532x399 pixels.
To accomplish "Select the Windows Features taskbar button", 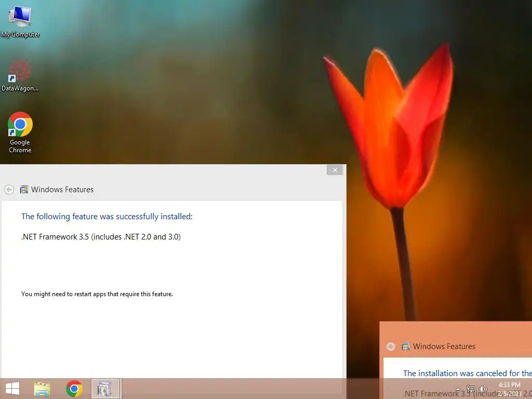I will (x=106, y=389).
